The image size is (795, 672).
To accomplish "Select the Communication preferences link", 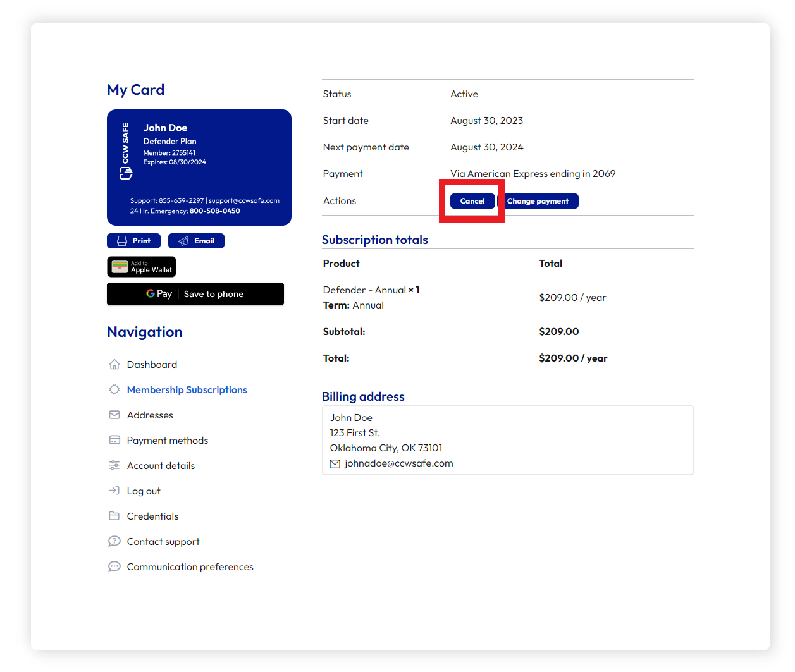I will tap(190, 566).
